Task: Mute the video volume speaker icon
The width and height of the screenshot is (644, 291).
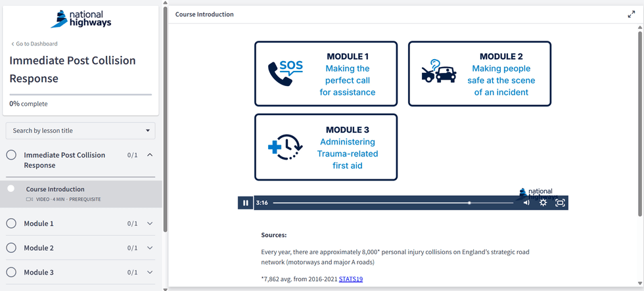Action: [526, 203]
